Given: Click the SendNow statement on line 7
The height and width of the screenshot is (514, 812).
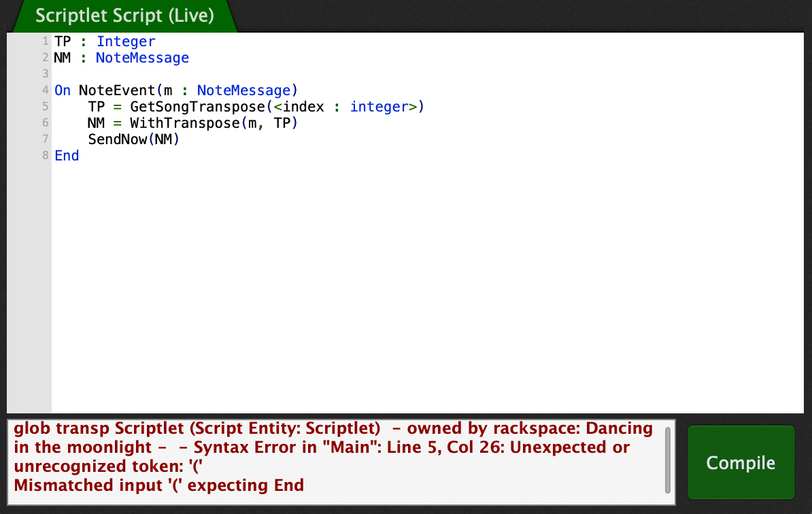Looking at the screenshot, I should [133, 139].
